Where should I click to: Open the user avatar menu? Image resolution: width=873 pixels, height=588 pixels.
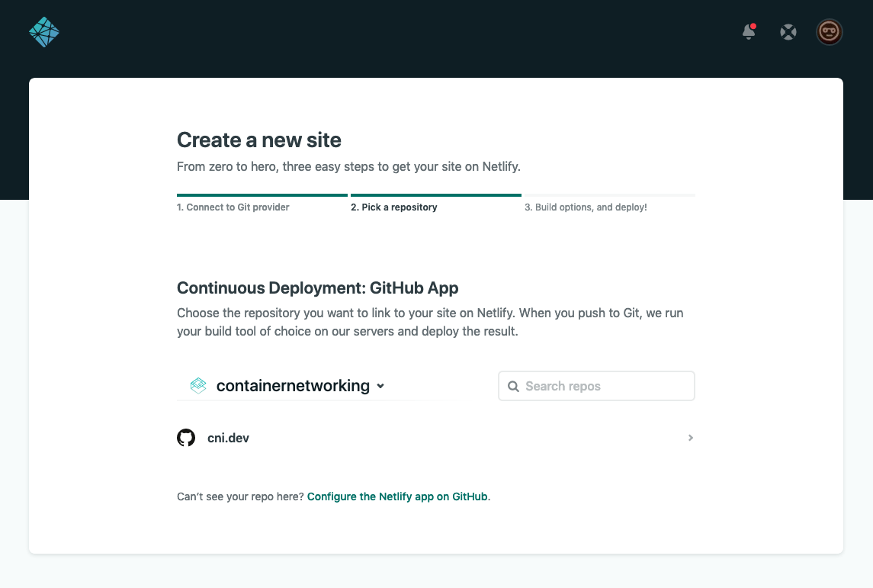[x=829, y=32]
